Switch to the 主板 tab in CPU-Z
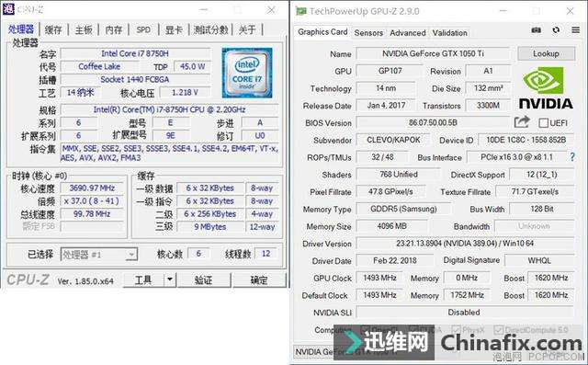Image resolution: width=588 pixels, height=365 pixels. click(x=84, y=29)
